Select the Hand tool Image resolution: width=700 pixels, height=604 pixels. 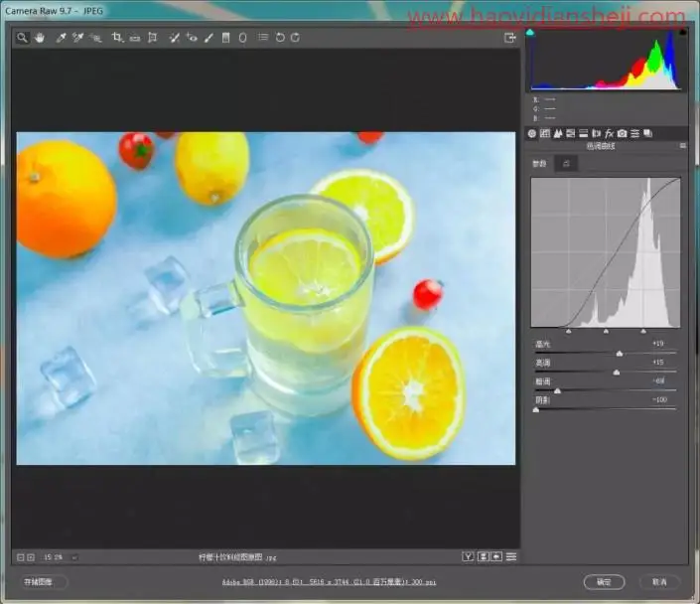pyautogui.click(x=40, y=38)
